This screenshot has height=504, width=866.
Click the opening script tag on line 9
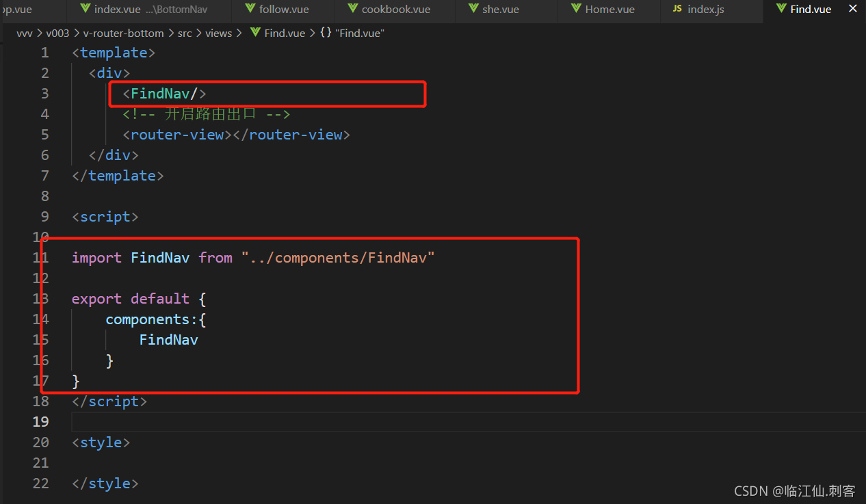pyautogui.click(x=105, y=217)
